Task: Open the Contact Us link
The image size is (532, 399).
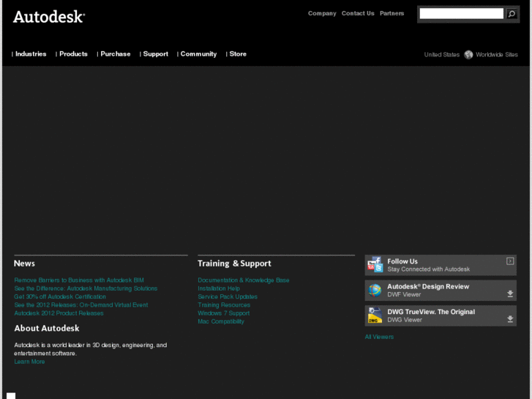Action: pyautogui.click(x=358, y=13)
